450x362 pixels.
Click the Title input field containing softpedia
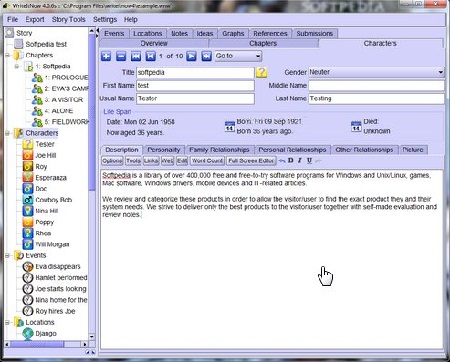pyautogui.click(x=195, y=72)
